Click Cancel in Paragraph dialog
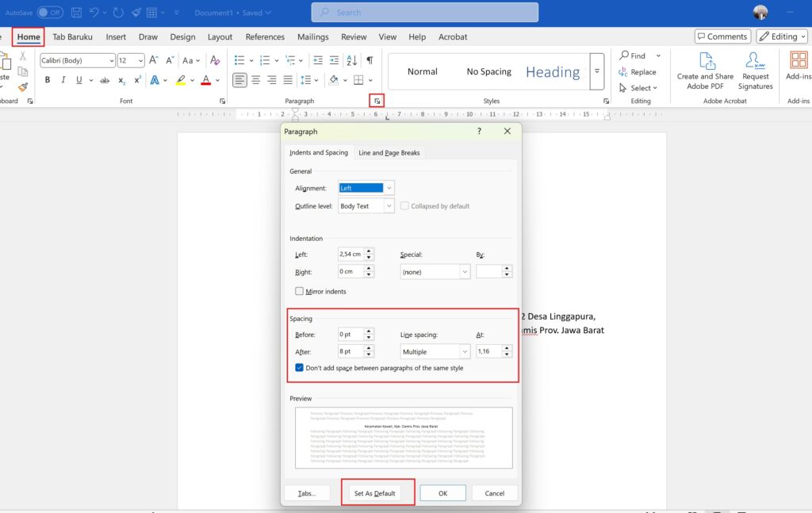 (495, 493)
